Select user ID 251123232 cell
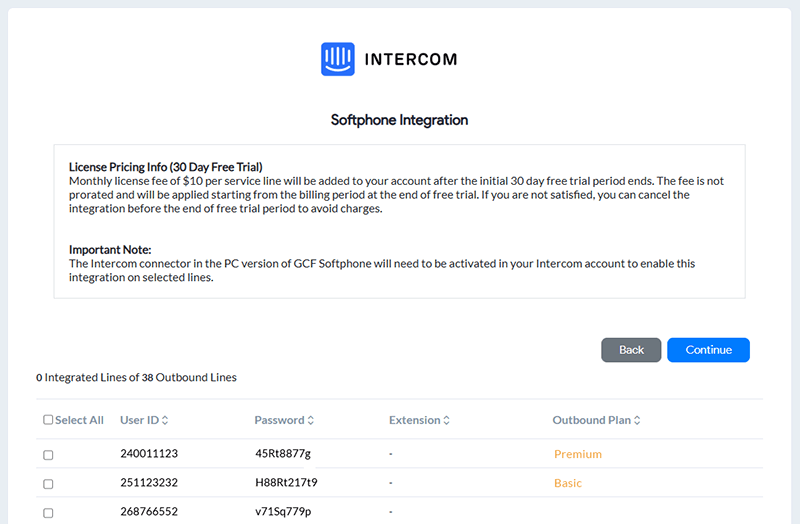 pyautogui.click(x=149, y=483)
